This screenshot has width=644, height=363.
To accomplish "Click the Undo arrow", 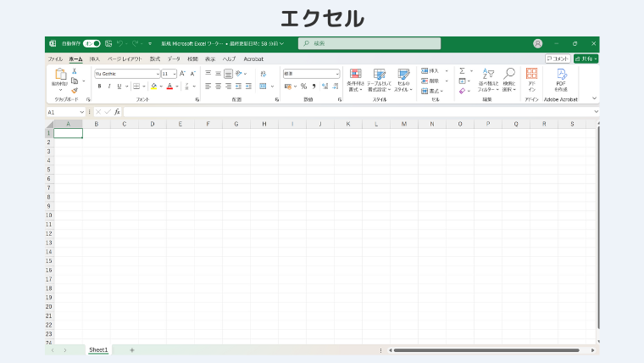I will 120,43.
